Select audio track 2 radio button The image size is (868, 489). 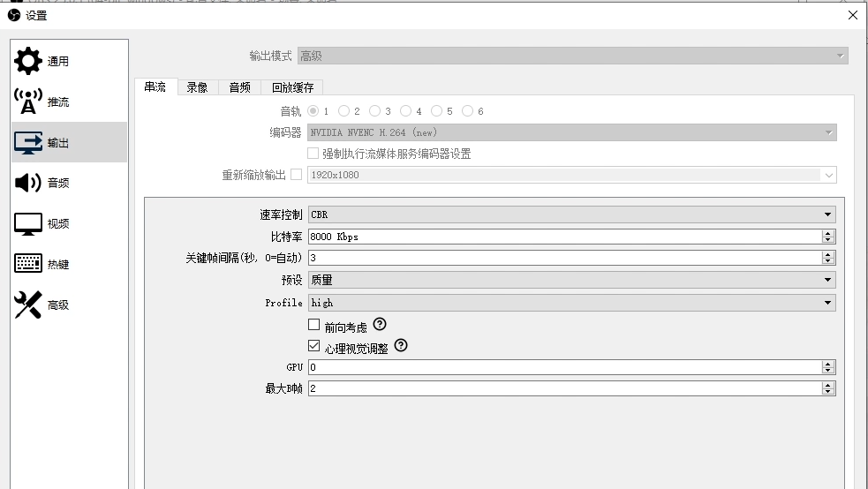[343, 111]
